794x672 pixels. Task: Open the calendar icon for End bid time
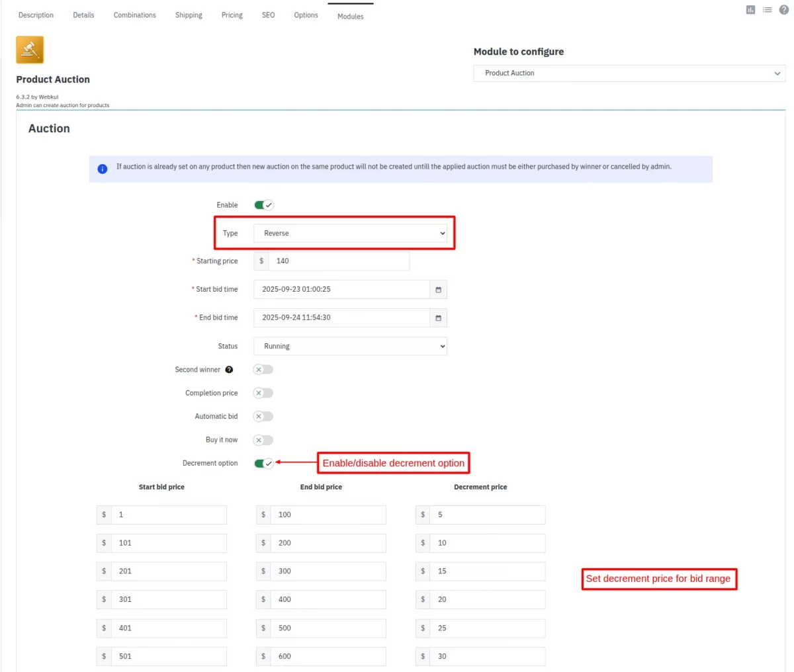coord(438,318)
